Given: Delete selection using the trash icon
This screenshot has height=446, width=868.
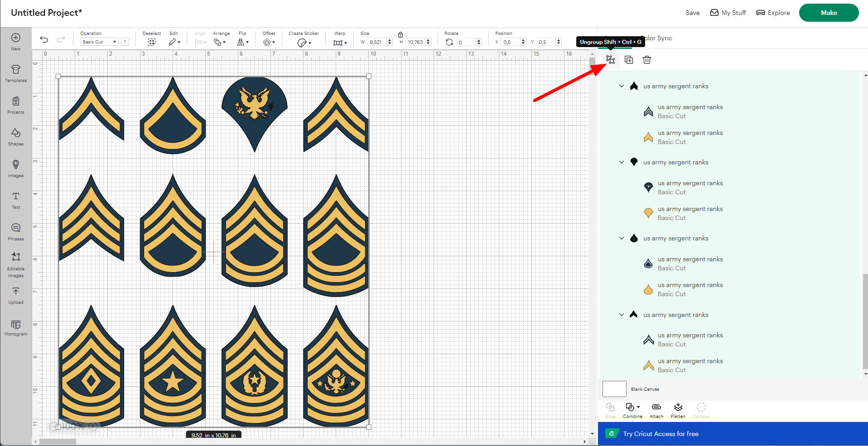Looking at the screenshot, I should tap(646, 59).
